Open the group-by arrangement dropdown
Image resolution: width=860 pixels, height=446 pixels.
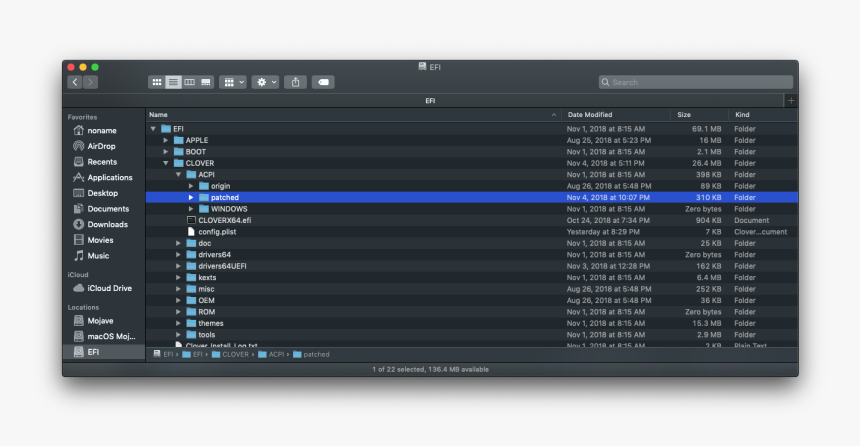click(233, 82)
